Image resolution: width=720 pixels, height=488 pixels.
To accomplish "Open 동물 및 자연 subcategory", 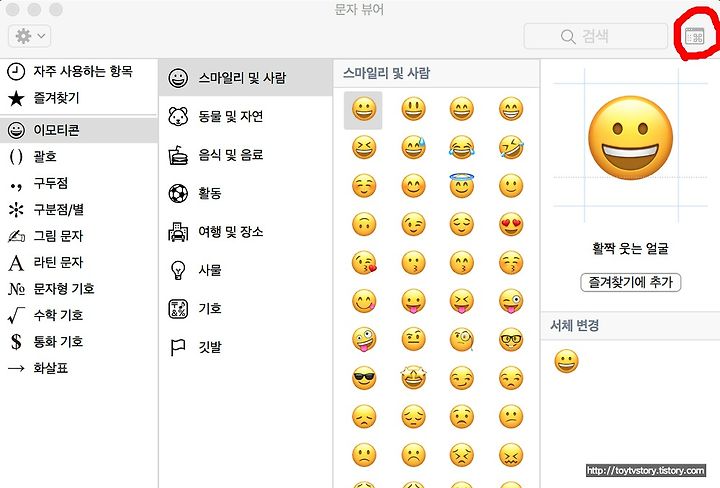I will pyautogui.click(x=246, y=116).
